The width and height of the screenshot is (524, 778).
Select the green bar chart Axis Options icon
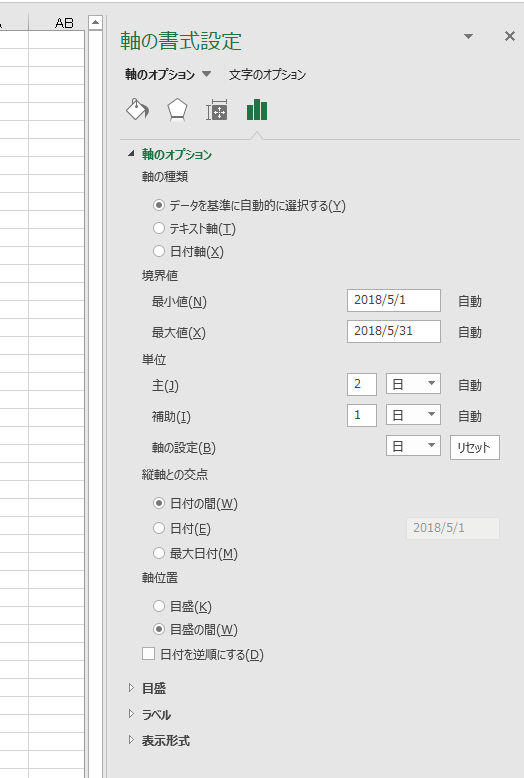(x=257, y=110)
